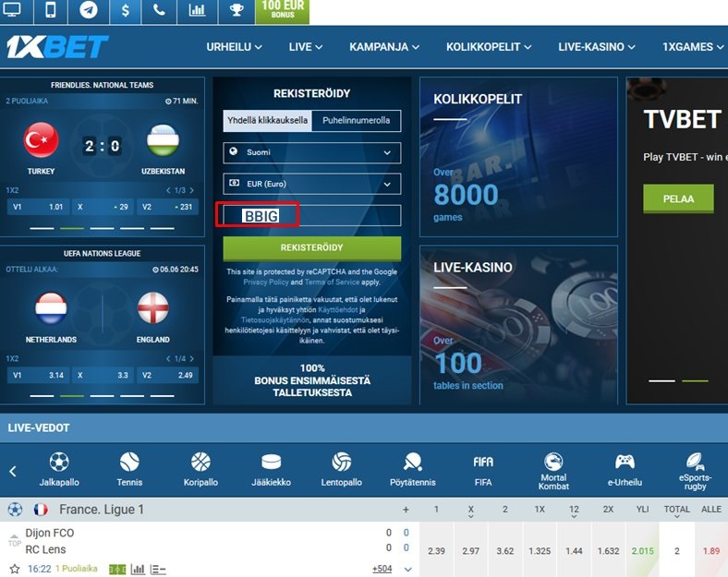Open the KOLIKKOPELIT promo tile
The image size is (728, 577).
click(518, 157)
